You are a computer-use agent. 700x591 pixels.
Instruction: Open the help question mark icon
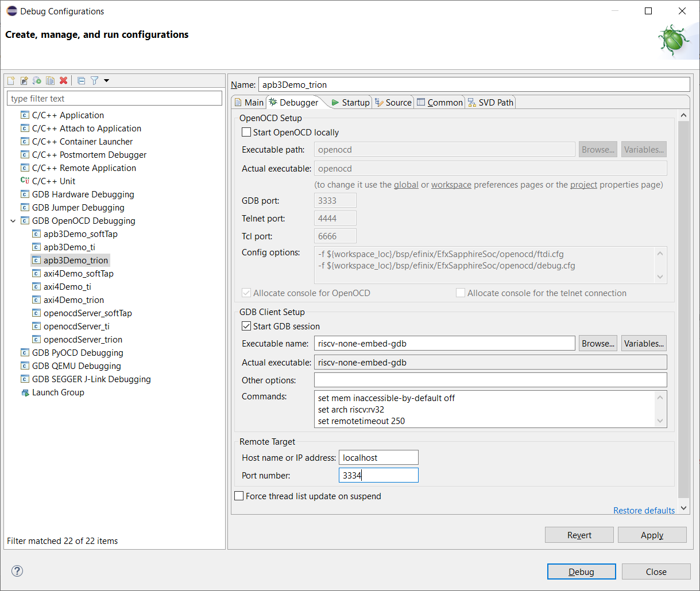coord(17,571)
